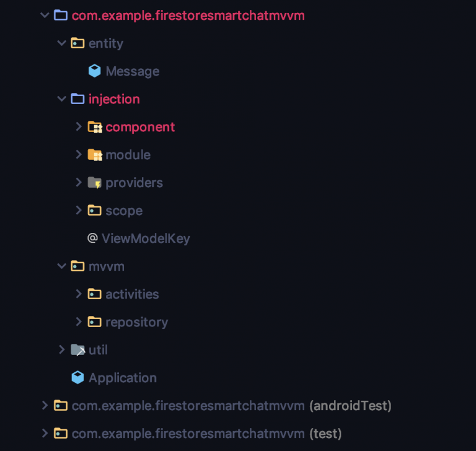The image size is (476, 451).
Task: Select the activities package
Action: 132,294
